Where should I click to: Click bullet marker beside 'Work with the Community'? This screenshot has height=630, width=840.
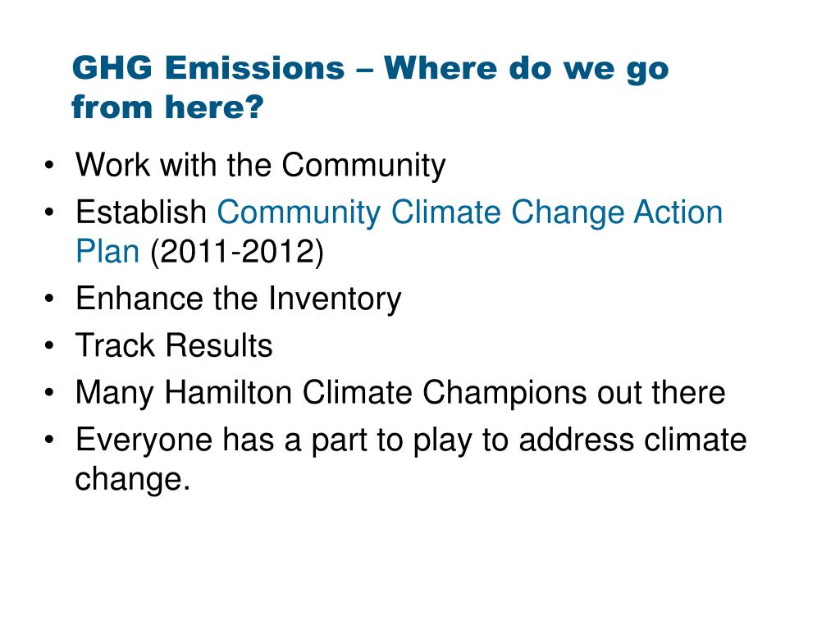point(49,165)
